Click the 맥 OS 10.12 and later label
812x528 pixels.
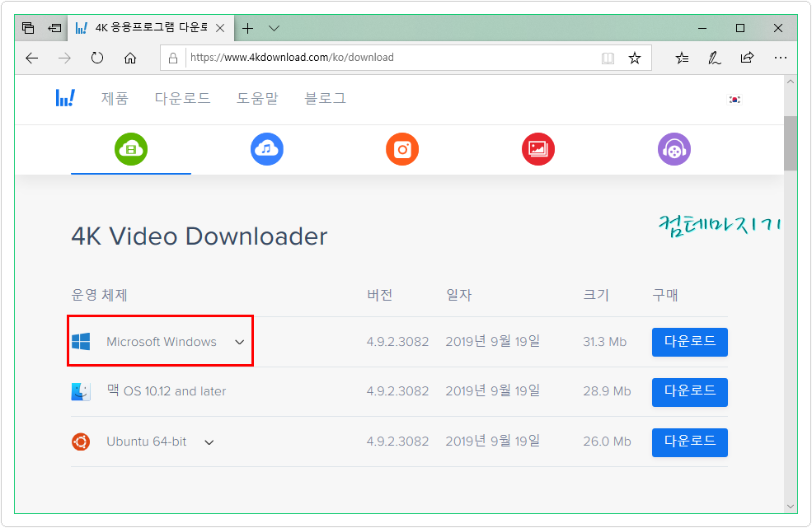point(167,390)
